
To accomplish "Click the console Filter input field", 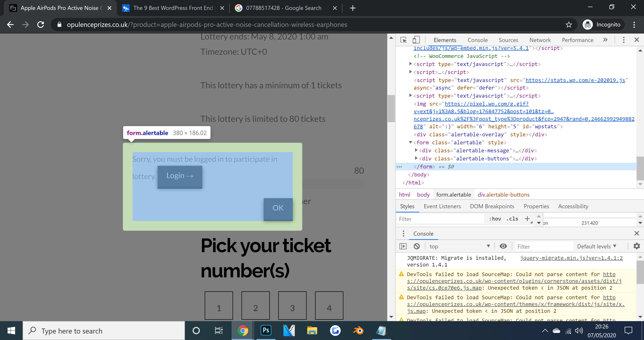I will point(544,246).
